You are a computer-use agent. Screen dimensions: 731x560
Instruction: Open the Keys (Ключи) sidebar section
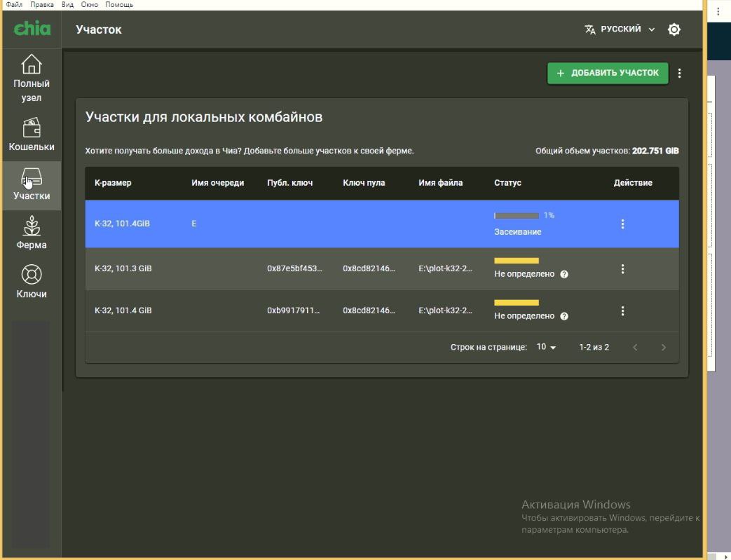point(32,281)
